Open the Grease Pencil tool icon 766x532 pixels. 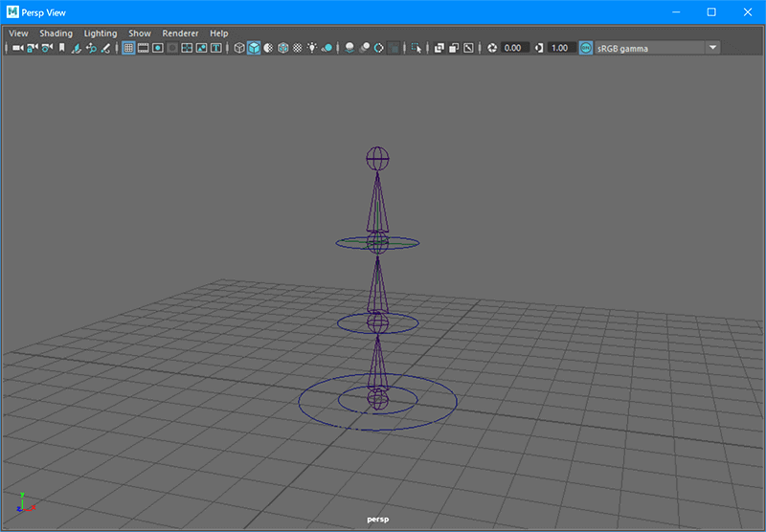(x=105, y=48)
